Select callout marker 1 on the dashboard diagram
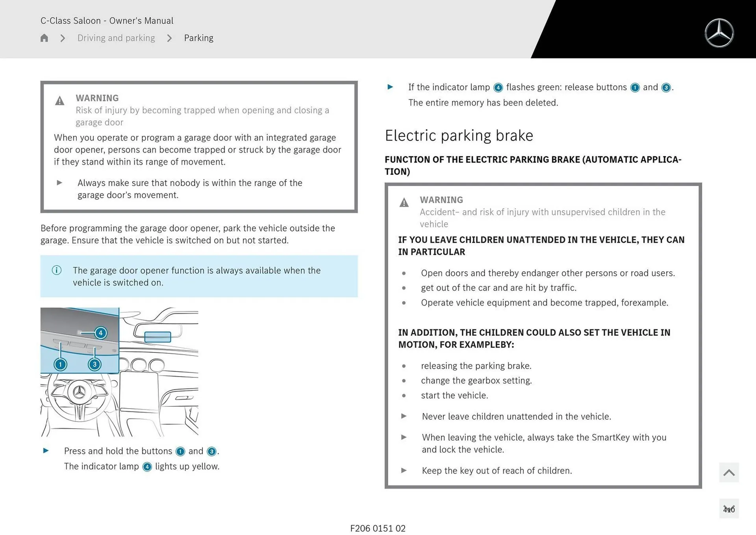This screenshot has width=756, height=535. pos(60,364)
